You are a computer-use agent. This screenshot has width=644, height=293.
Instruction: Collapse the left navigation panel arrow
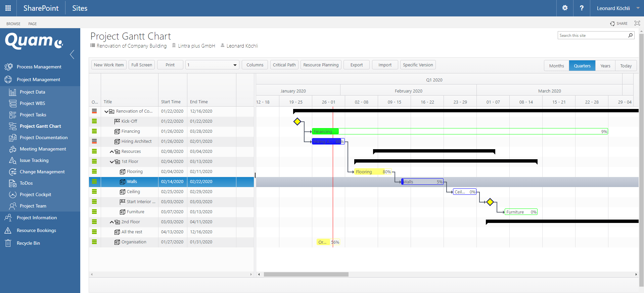click(x=72, y=54)
